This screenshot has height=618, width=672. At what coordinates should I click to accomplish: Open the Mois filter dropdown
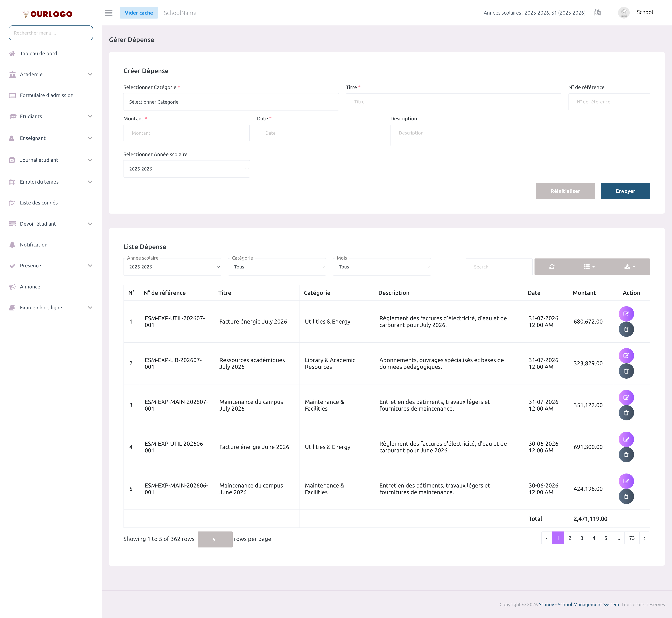point(382,267)
